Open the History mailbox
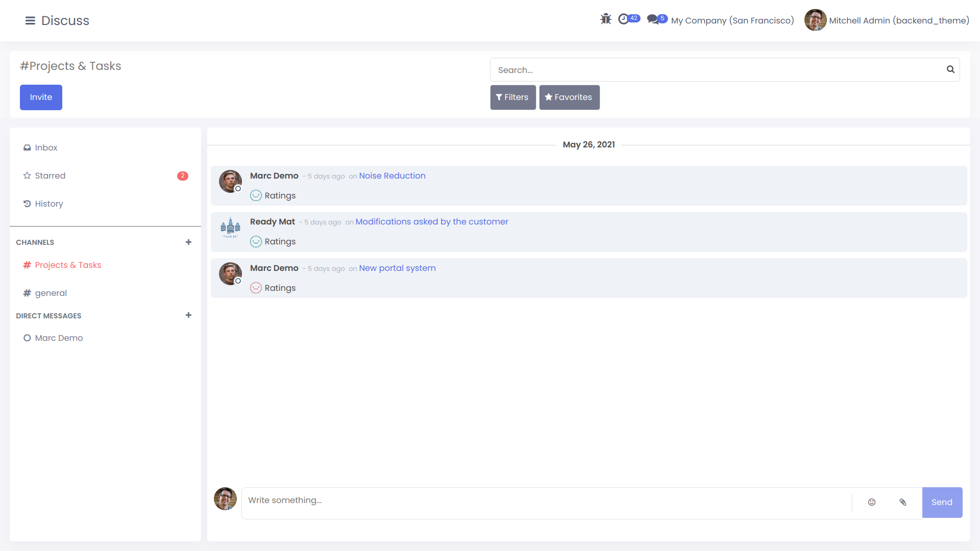 click(49, 204)
